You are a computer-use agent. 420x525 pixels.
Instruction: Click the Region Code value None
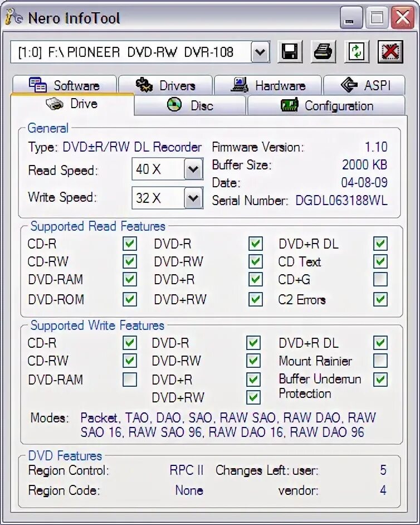click(189, 490)
